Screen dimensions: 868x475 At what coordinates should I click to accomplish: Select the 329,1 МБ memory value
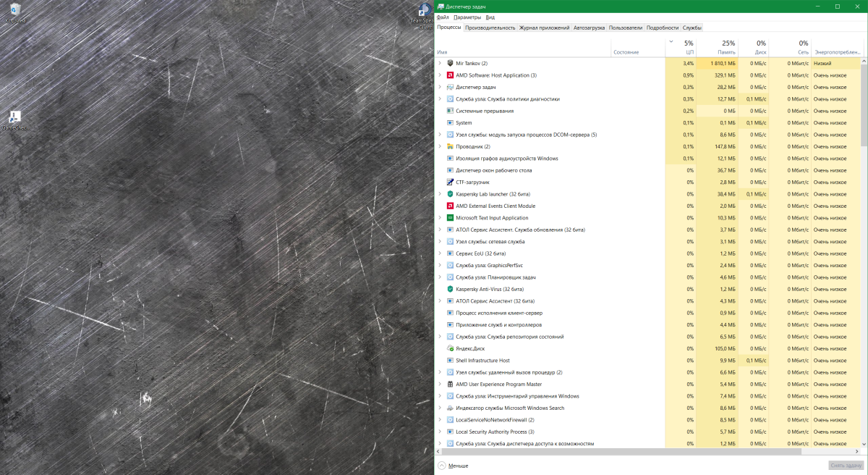point(718,75)
